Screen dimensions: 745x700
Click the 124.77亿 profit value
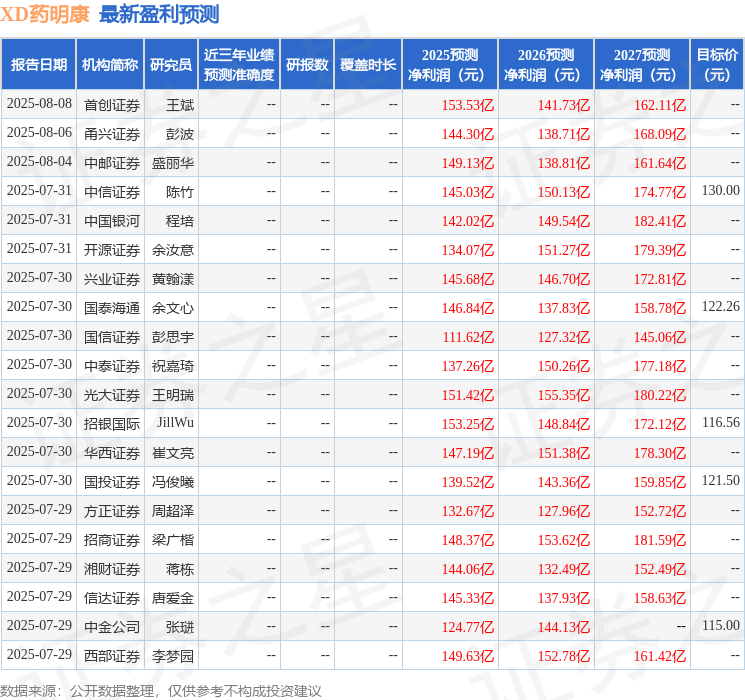[468, 627]
